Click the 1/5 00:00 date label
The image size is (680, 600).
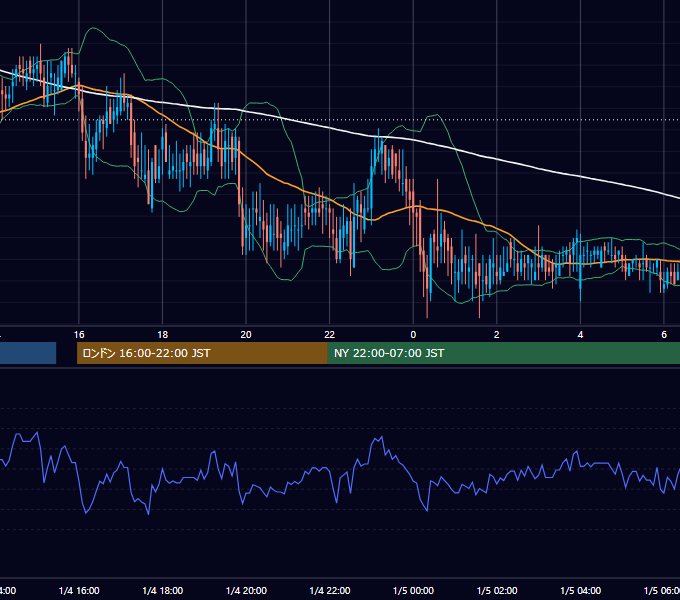click(x=413, y=590)
